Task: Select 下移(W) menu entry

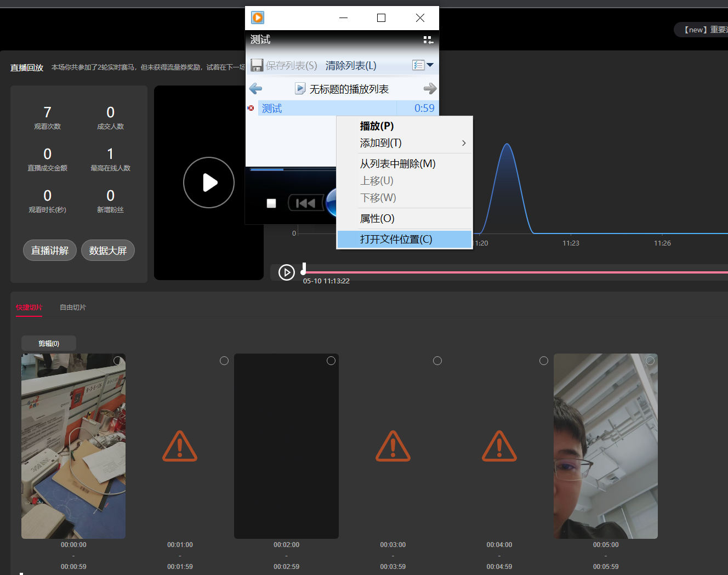Action: pyautogui.click(x=404, y=198)
